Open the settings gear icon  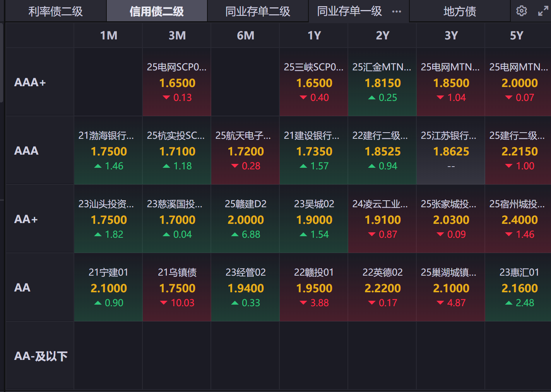click(521, 11)
